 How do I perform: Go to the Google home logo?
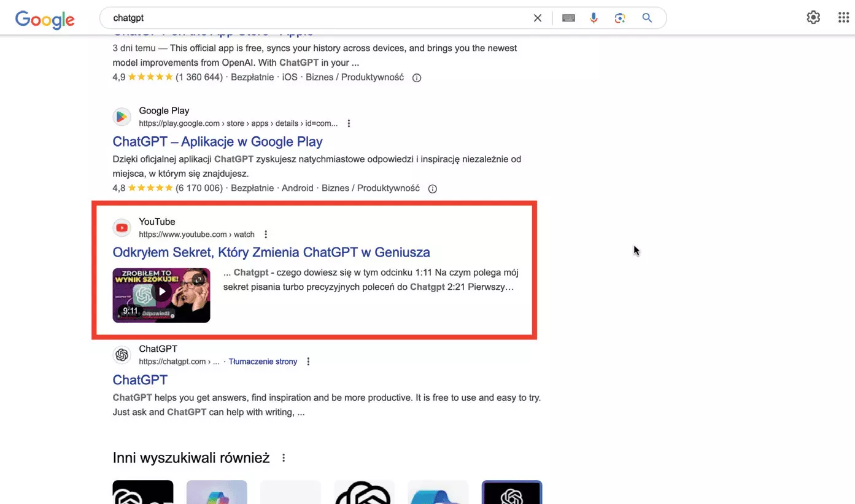click(45, 18)
